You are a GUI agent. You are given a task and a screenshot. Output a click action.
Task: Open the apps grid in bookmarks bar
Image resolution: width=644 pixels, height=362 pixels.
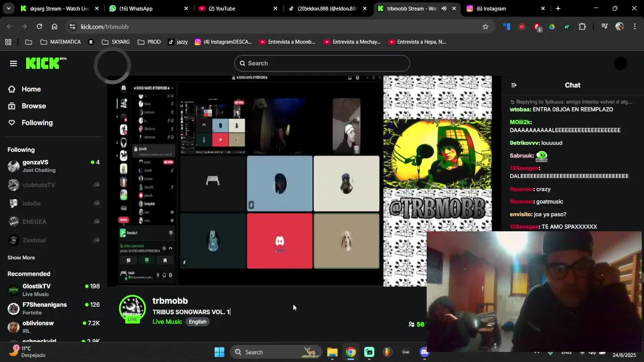point(8,42)
